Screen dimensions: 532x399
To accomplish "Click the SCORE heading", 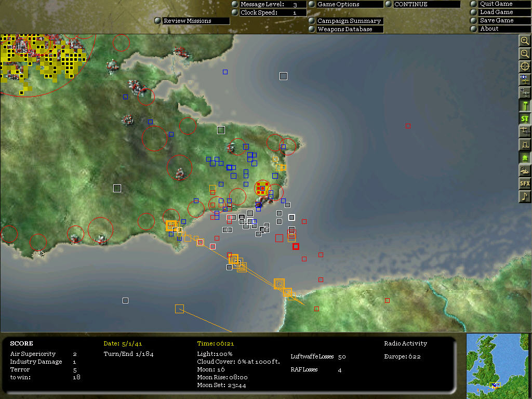I will point(21,344).
